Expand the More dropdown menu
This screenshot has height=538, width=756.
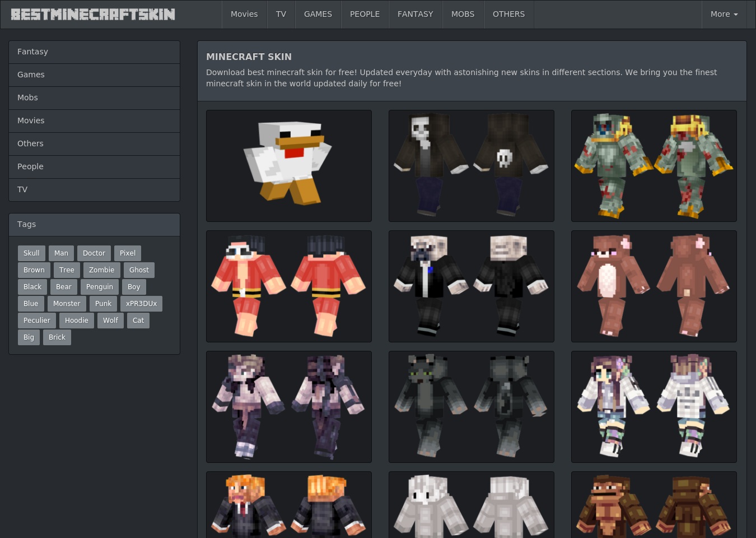[724, 14]
